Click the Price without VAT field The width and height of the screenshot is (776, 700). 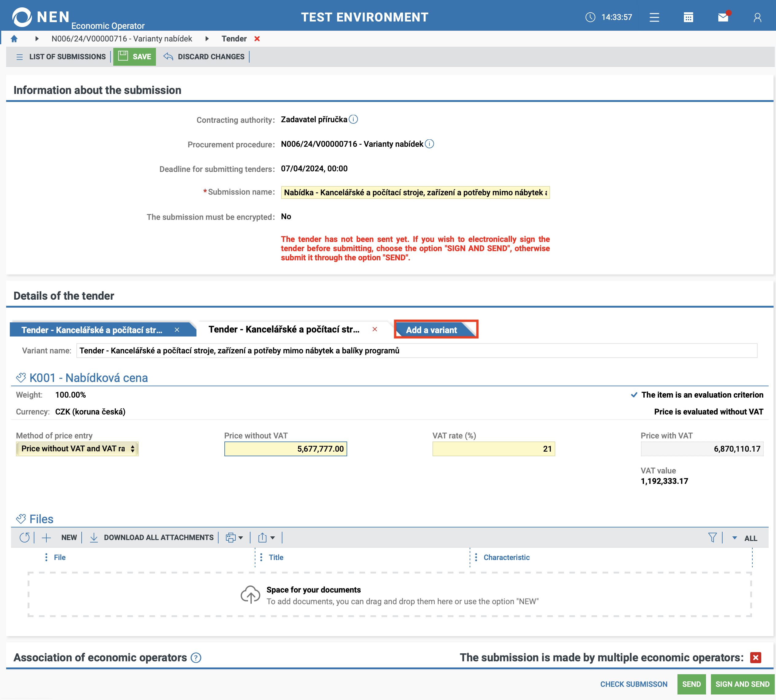(x=285, y=449)
